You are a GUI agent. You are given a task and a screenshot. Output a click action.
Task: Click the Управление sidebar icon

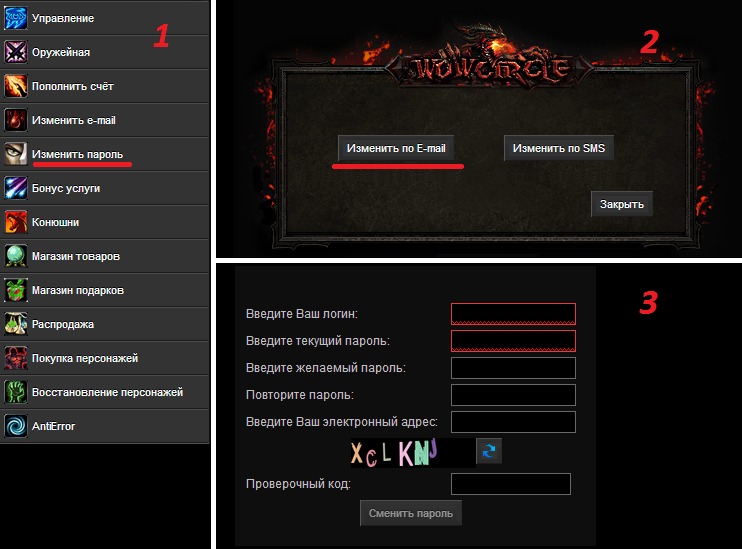coord(15,18)
